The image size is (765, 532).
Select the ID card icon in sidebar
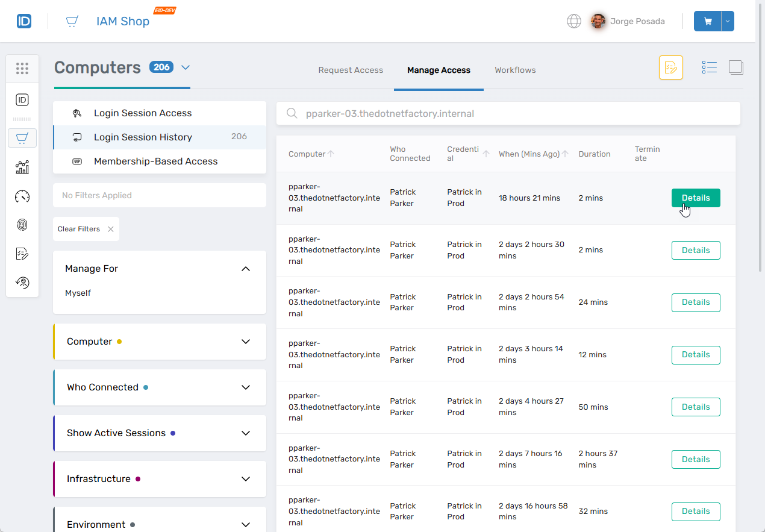pyautogui.click(x=22, y=100)
